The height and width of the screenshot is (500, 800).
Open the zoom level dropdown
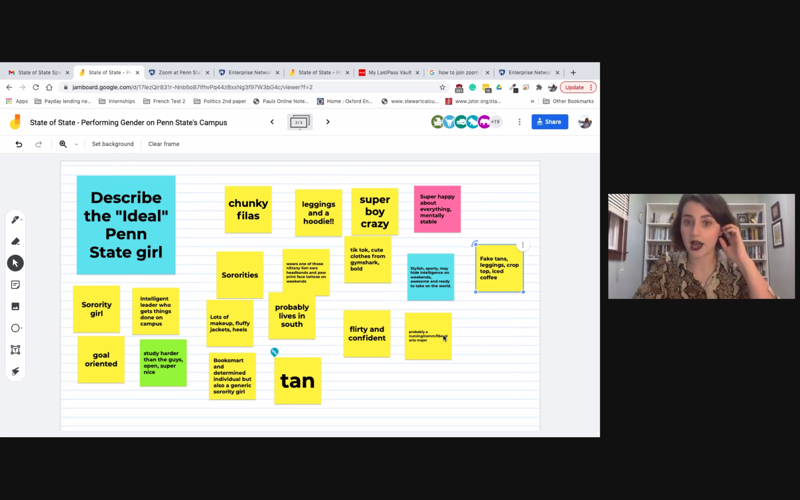click(x=76, y=144)
